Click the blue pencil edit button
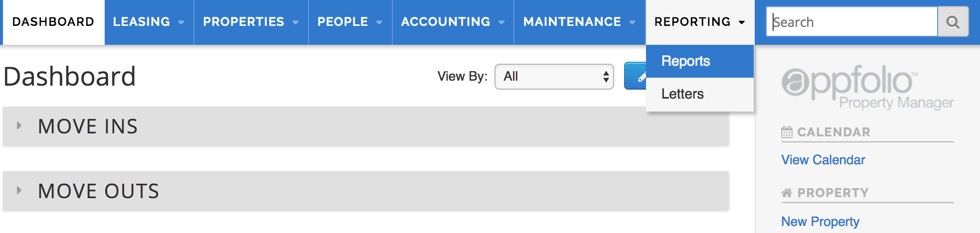The height and width of the screenshot is (233, 980). [636, 76]
